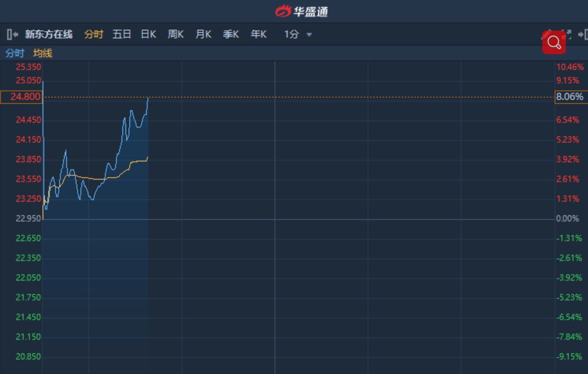Expand the 1分 interval dropdown
The width and height of the screenshot is (588, 374).
[298, 35]
